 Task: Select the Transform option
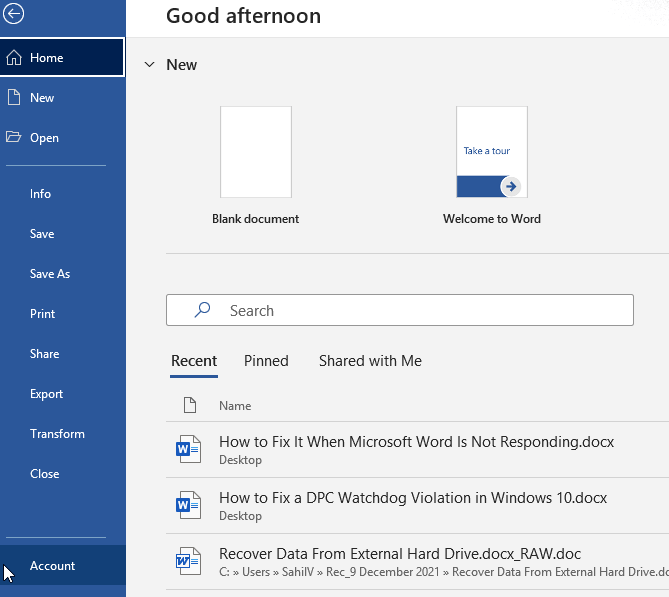(62, 434)
